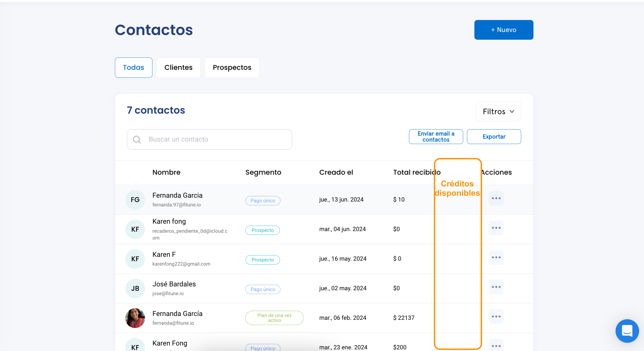The width and height of the screenshot is (644, 351).
Task: Click Prospecto tag for Karen F
Action: 262,260
